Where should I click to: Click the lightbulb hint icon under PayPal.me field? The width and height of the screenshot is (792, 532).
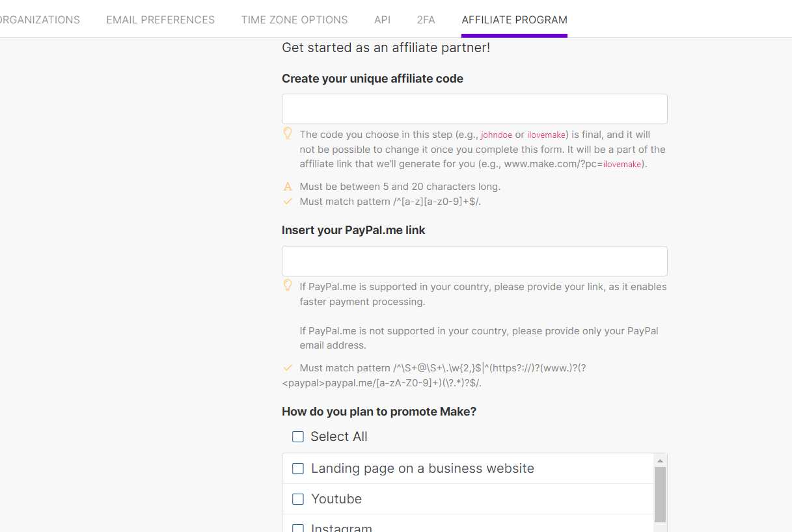click(287, 286)
